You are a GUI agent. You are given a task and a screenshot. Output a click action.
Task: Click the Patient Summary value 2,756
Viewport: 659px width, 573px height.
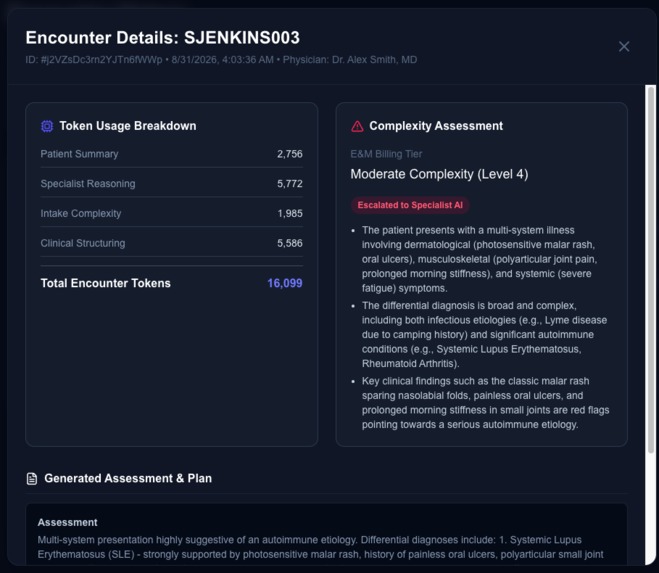pyautogui.click(x=290, y=154)
